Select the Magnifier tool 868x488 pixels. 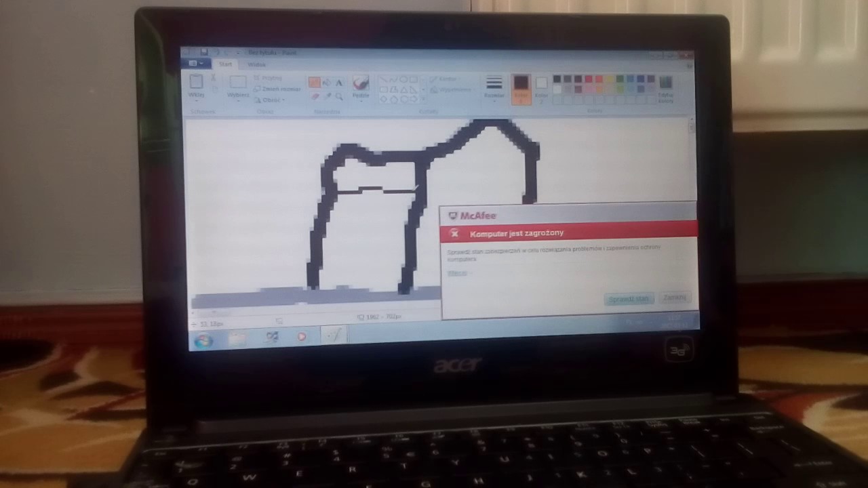coord(339,96)
